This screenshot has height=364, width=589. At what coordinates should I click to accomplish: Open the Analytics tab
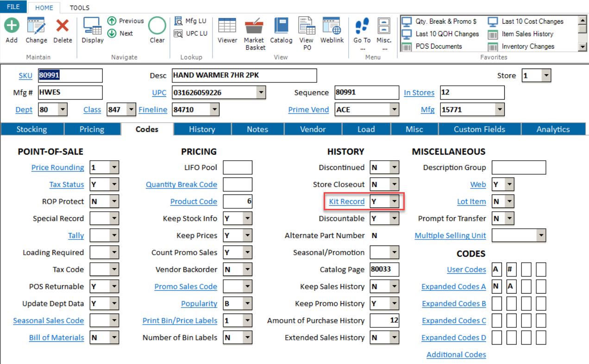pyautogui.click(x=553, y=129)
